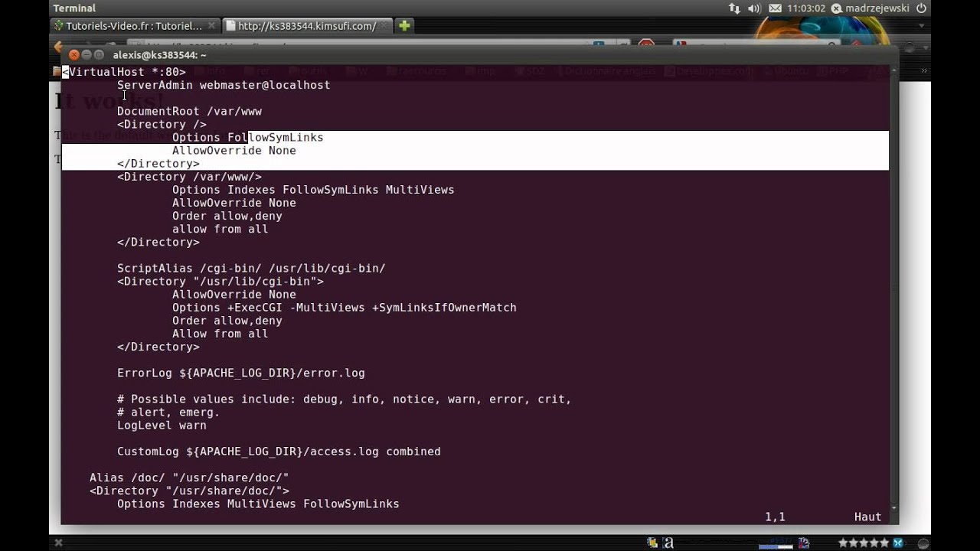980x551 pixels.
Task: Click the ServerAdmin webmaster@localhost line
Action: pyautogui.click(x=224, y=85)
